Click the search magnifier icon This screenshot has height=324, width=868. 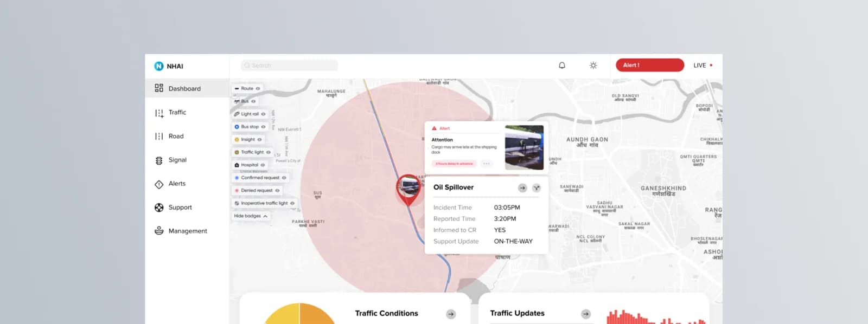click(x=247, y=66)
